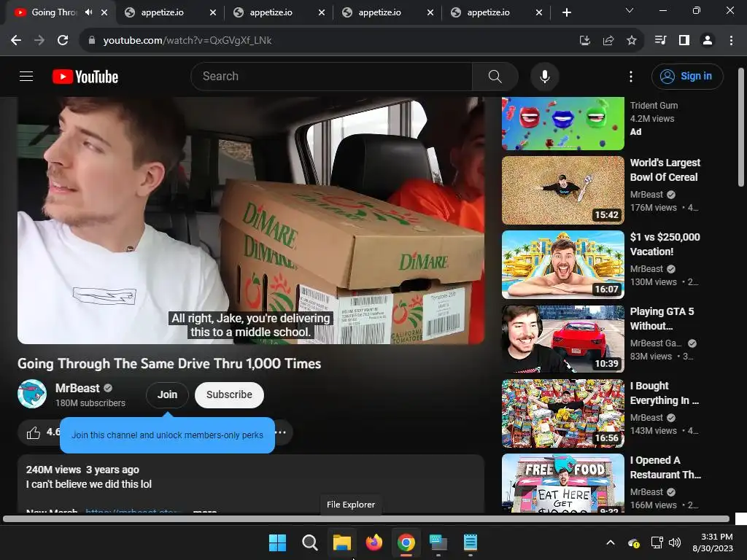This screenshot has height=560, width=747.
Task: Click Sign in button
Action: tap(687, 76)
